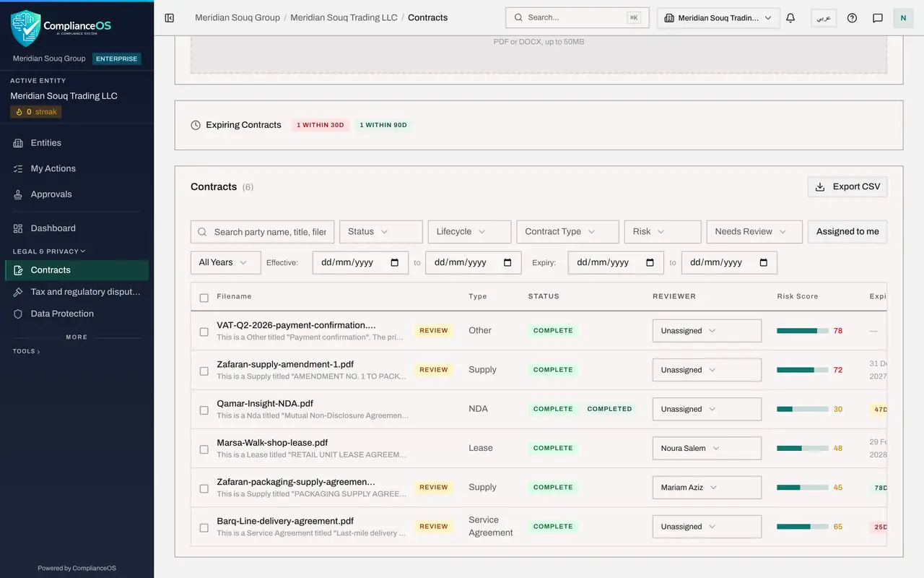Viewport: 924px width, 578px height.
Task: Open the help question-mark icon
Action: point(852,18)
